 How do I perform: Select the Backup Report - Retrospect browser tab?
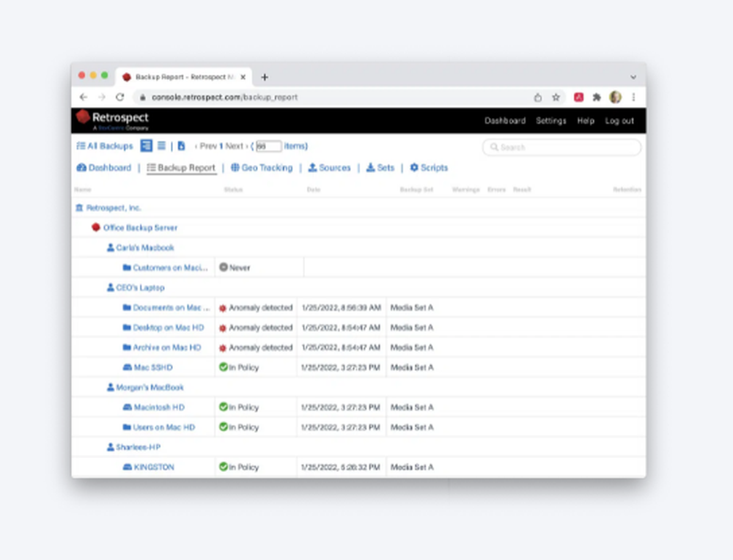[x=184, y=77]
